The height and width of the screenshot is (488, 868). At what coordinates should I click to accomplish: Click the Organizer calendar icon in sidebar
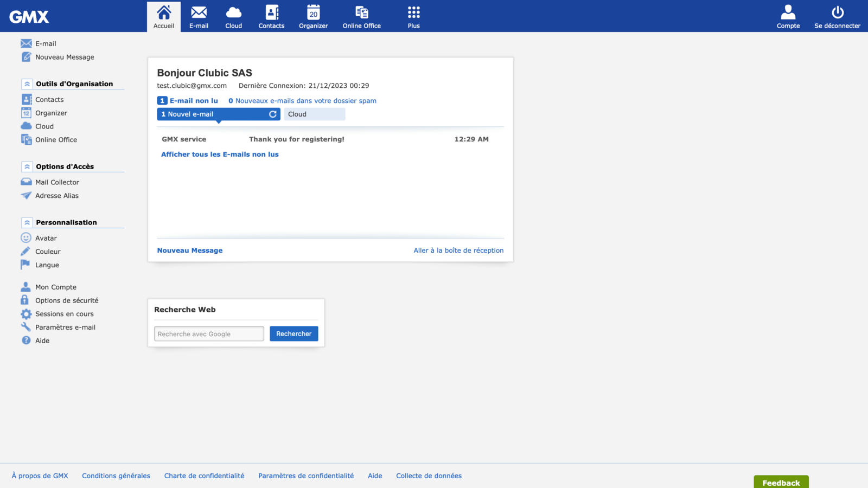(26, 113)
